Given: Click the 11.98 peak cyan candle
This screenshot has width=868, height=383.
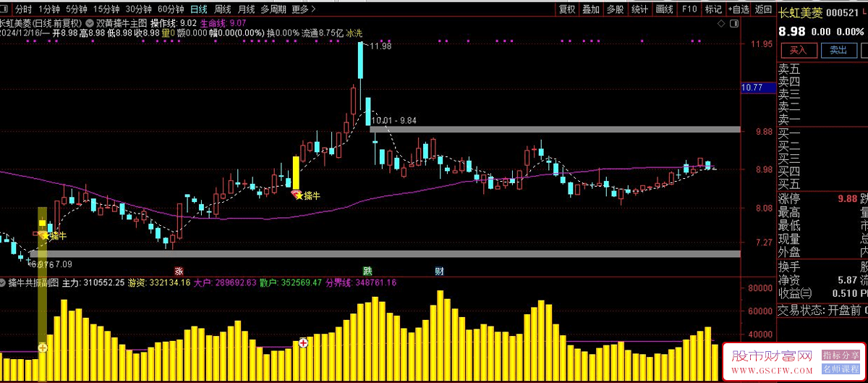Looking at the screenshot, I should 360,60.
